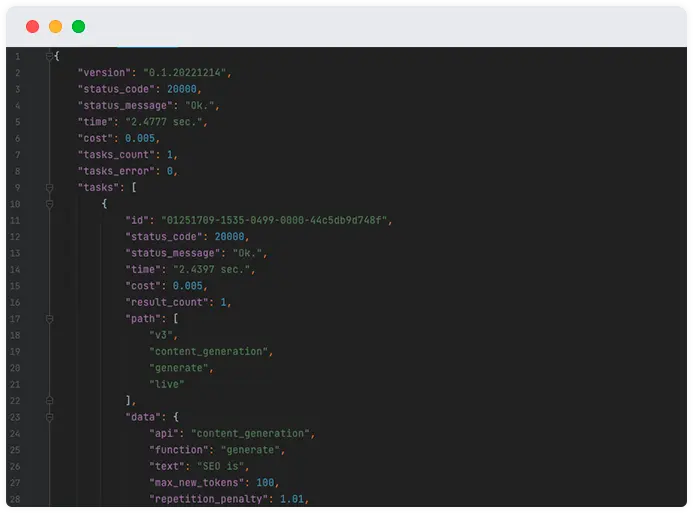This screenshot has height=513, width=693.
Task: Click line number 28 in the gutter
Action: 15,499
